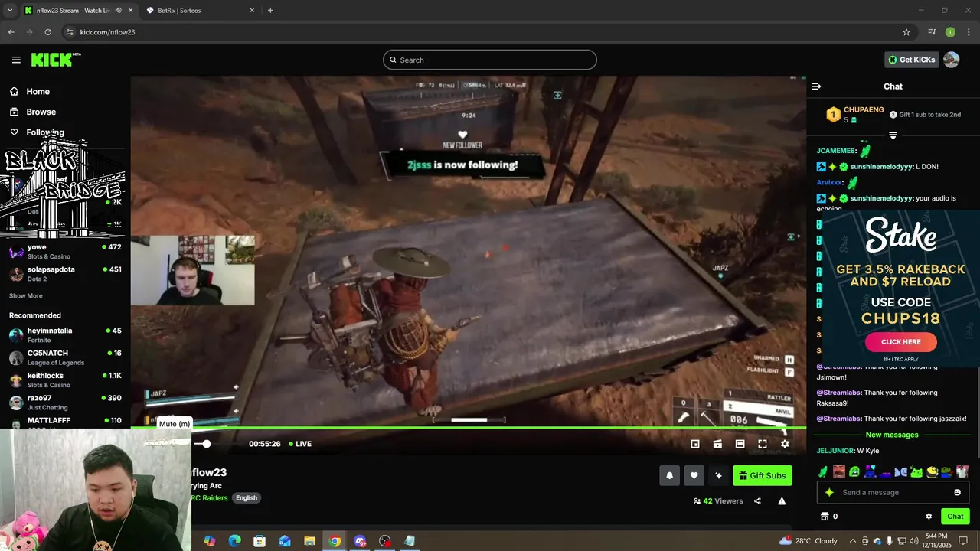The height and width of the screenshot is (551, 980).
Task: Open CHUPAENG top gifter entry
Action: click(854, 115)
